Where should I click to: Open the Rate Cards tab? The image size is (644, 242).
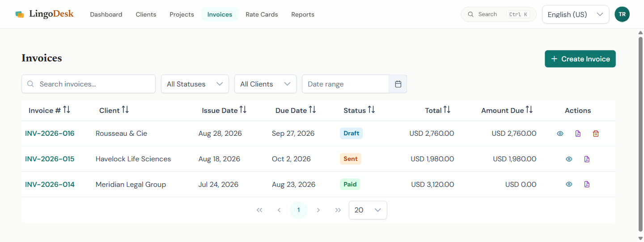coord(262,14)
